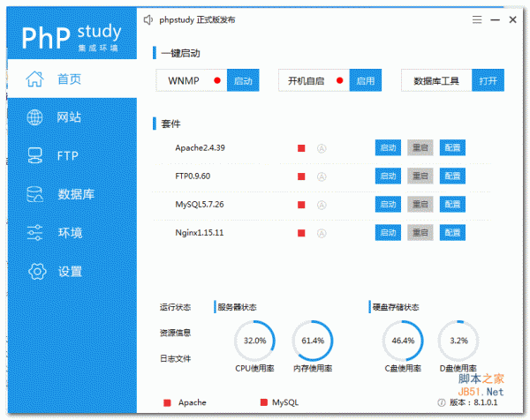The width and height of the screenshot is (530, 420).
Task: Click the FTP monitor icon
Action: (x=34, y=155)
